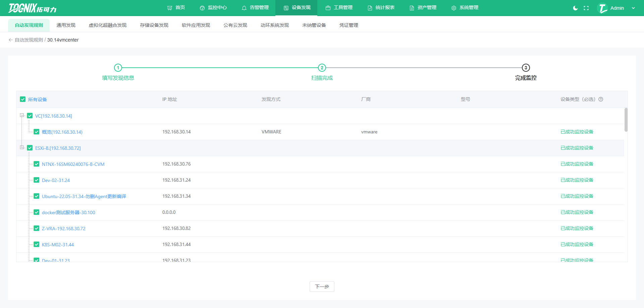
Task: Switch to the 凭证管理 tab
Action: tap(348, 25)
